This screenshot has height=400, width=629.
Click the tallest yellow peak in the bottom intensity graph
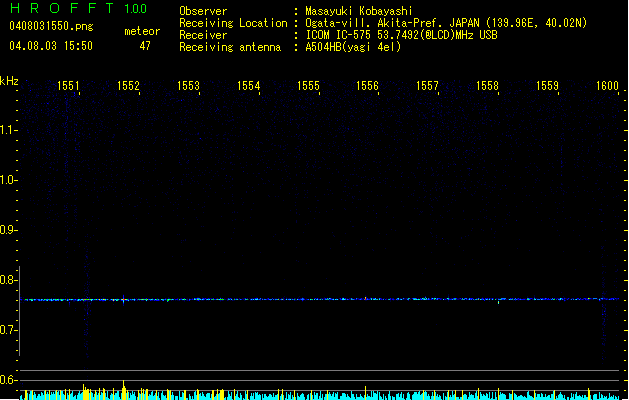pyautogui.click(x=124, y=390)
